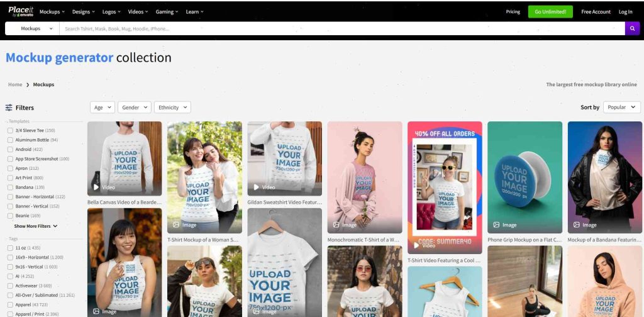Open the Learn navigation menu
644x317 pixels.
(195, 11)
